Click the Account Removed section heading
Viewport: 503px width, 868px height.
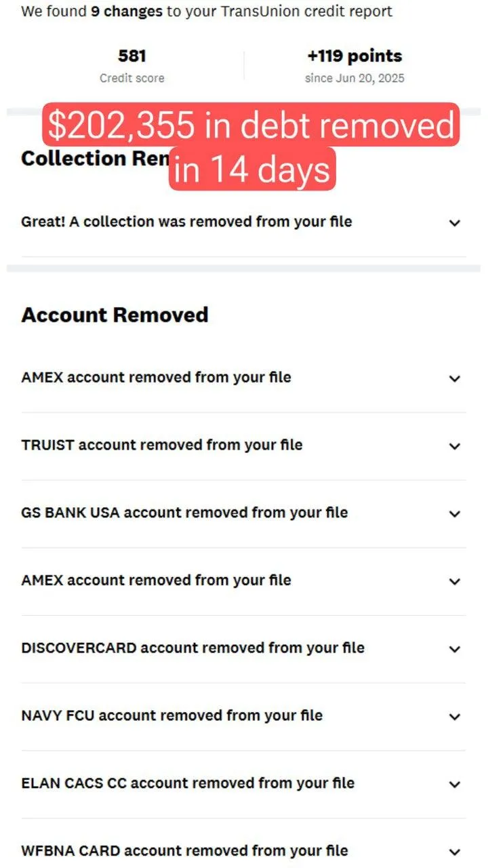(x=115, y=315)
